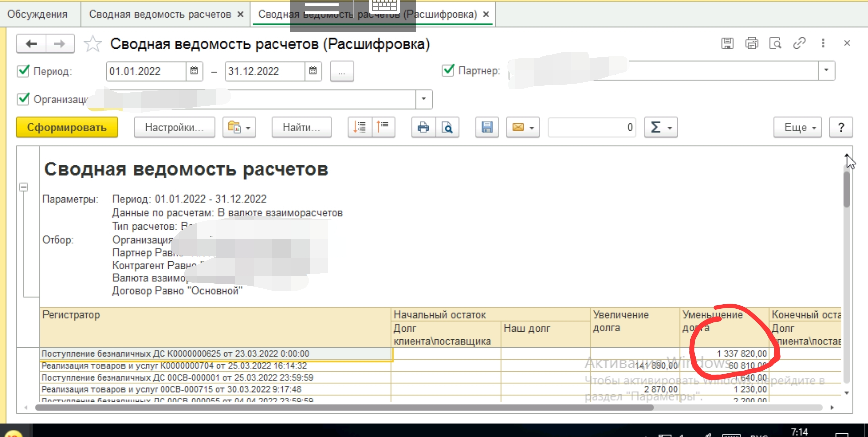The image size is (868, 437).
Task: Switch to Обсуждения tab
Action: (38, 14)
